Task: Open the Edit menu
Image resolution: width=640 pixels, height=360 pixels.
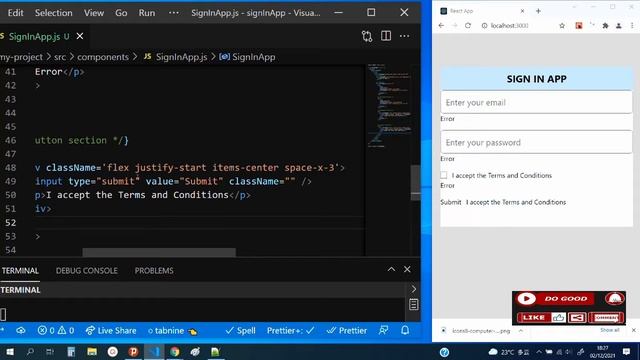Action: (x=16, y=13)
